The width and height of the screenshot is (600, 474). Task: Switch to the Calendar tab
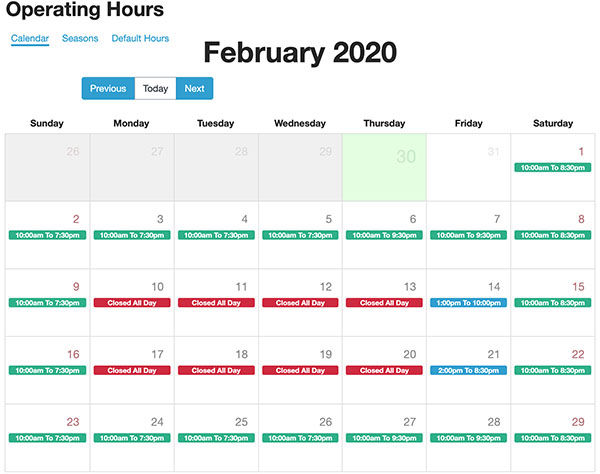point(30,38)
